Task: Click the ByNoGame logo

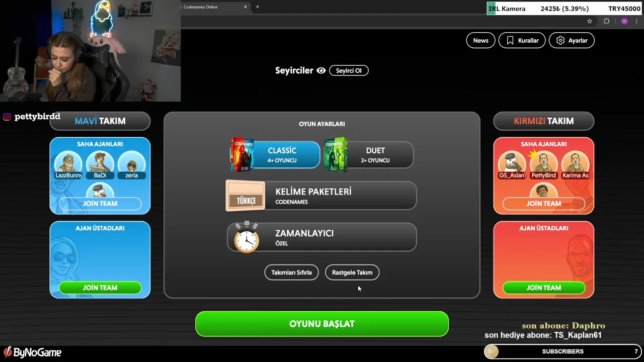Action: click(32, 352)
